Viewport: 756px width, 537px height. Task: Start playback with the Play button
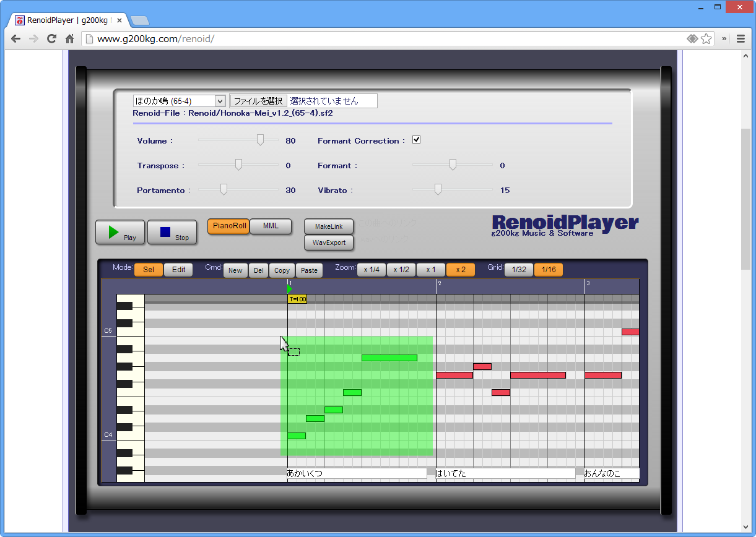click(120, 232)
